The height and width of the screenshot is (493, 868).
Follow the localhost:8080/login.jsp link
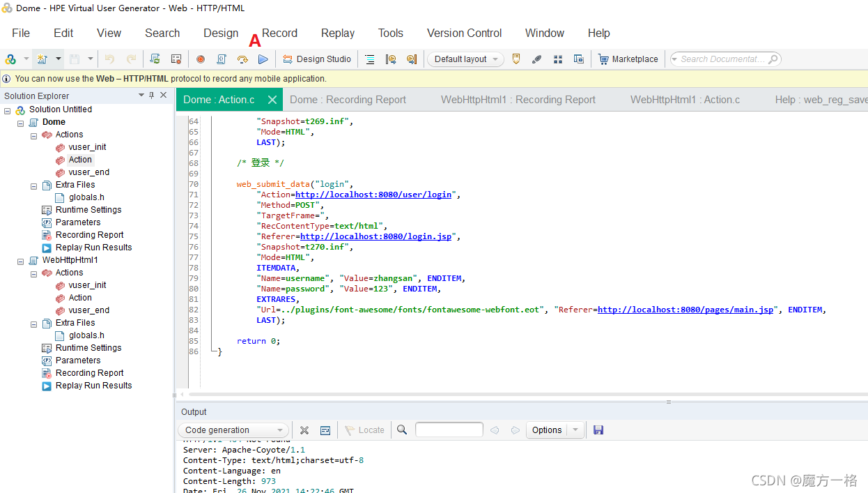point(377,236)
